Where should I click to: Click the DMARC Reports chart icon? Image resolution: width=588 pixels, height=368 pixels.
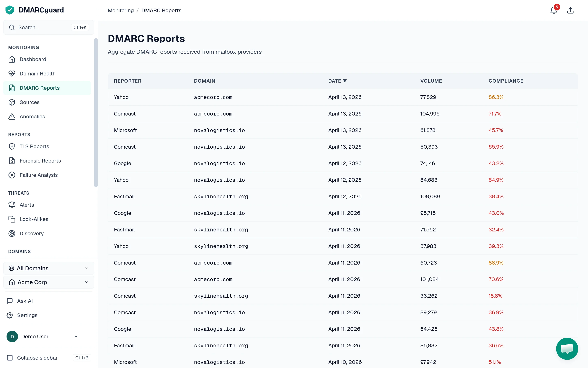(x=12, y=88)
